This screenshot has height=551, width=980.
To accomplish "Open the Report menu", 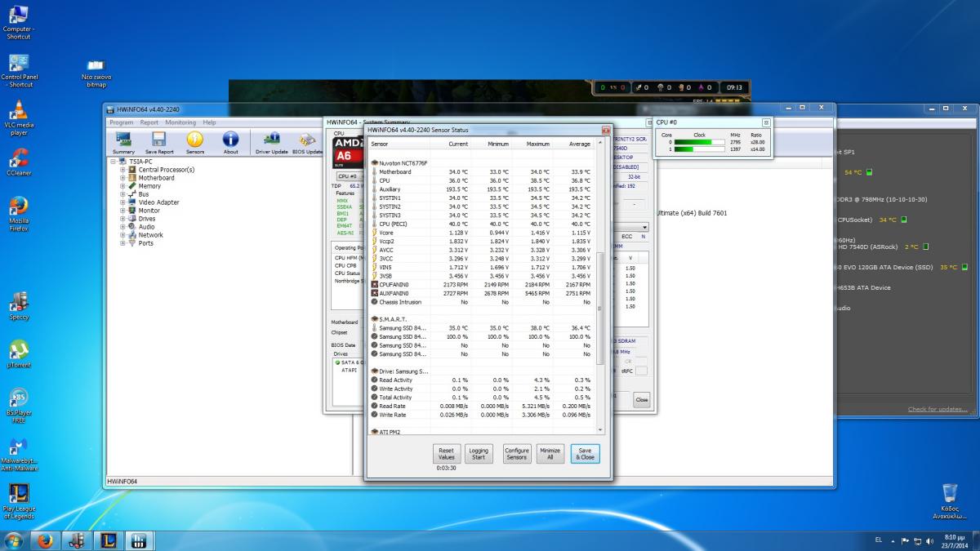I will [149, 122].
